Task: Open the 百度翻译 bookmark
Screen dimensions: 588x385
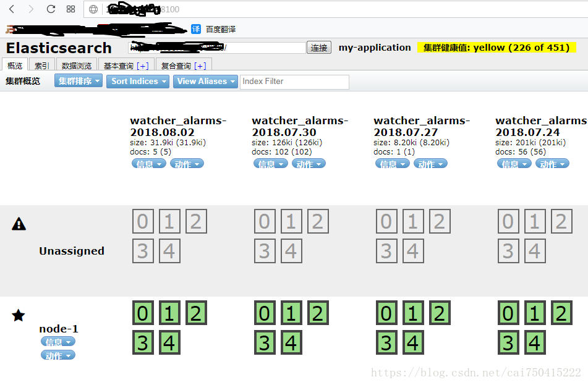Action: tap(221, 29)
